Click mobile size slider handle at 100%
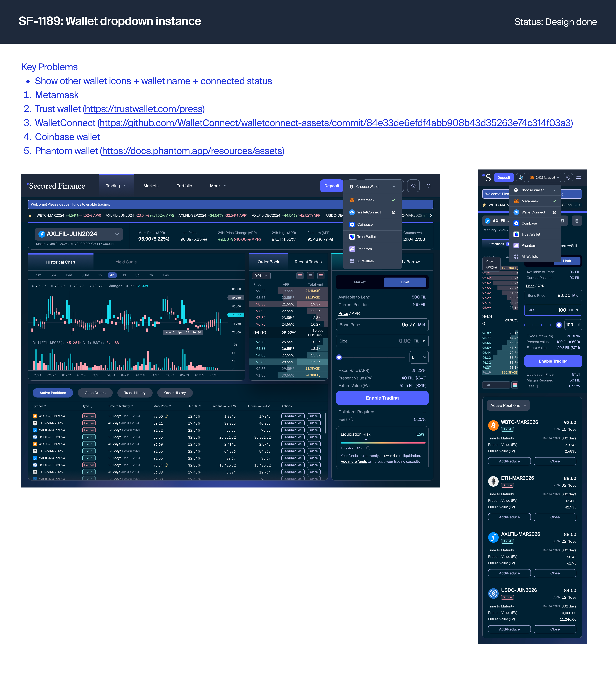Viewport: 616px width, 673px height. coord(559,325)
